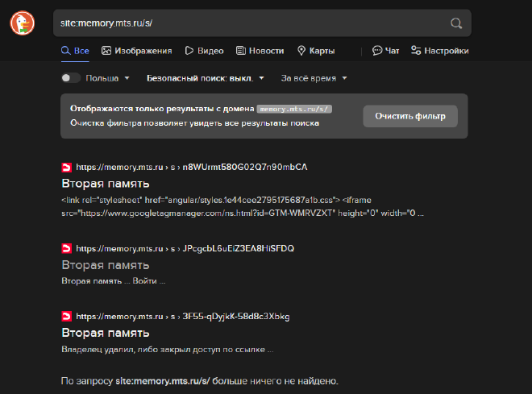Image resolution: width=532 pixels, height=394 pixels.
Task: Click the Видео tab play icon
Action: tap(189, 51)
